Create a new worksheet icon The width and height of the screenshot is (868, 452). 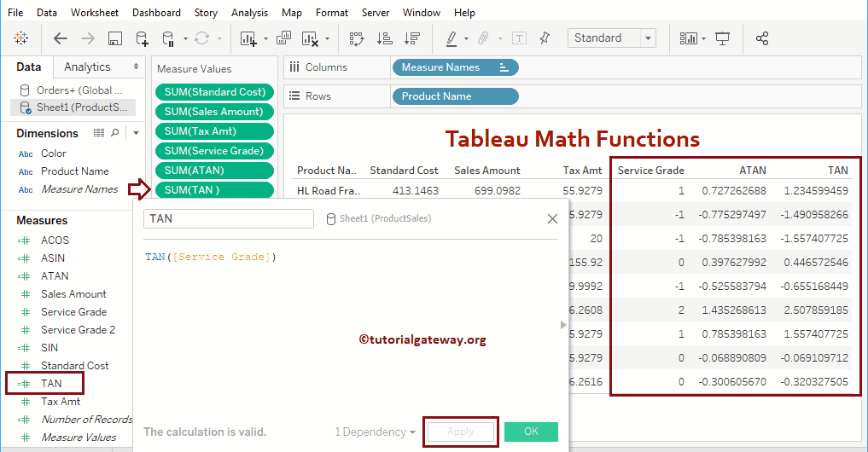point(248,38)
